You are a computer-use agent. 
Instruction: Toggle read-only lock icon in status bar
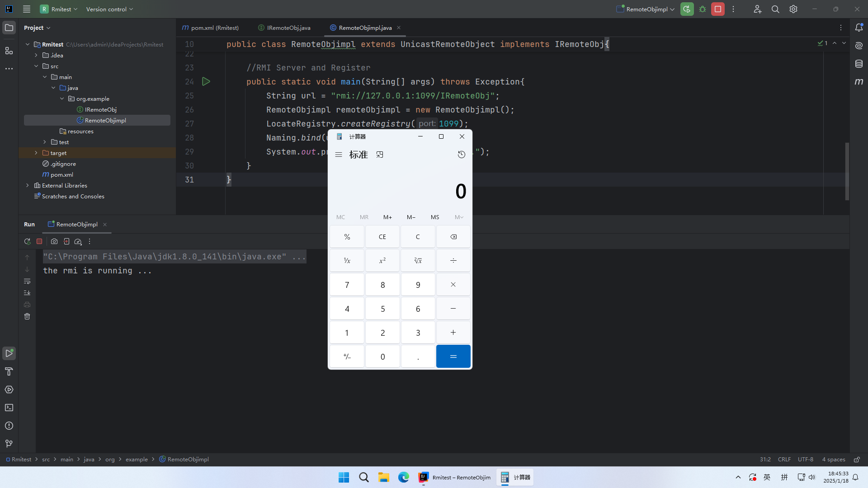(857, 460)
